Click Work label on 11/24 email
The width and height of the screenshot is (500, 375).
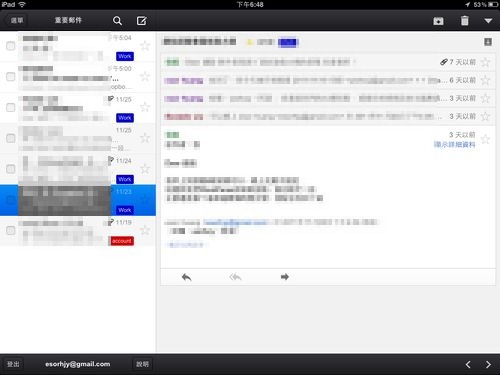(125, 179)
